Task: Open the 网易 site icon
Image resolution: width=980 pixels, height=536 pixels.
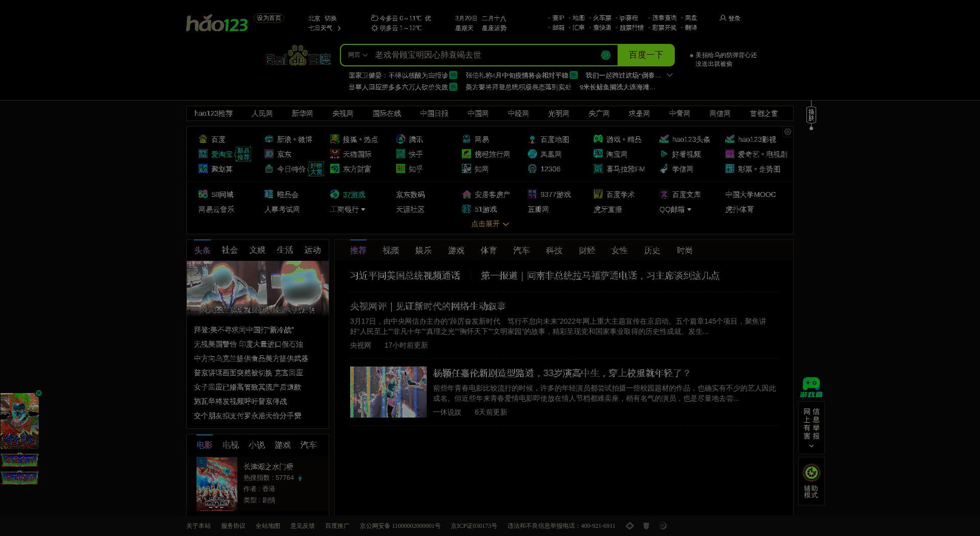Action: [x=466, y=139]
